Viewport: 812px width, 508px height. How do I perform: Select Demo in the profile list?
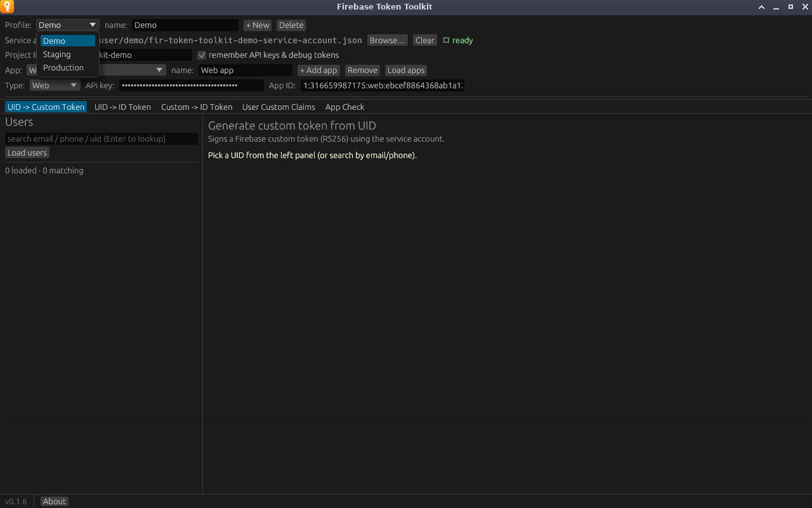(68, 41)
